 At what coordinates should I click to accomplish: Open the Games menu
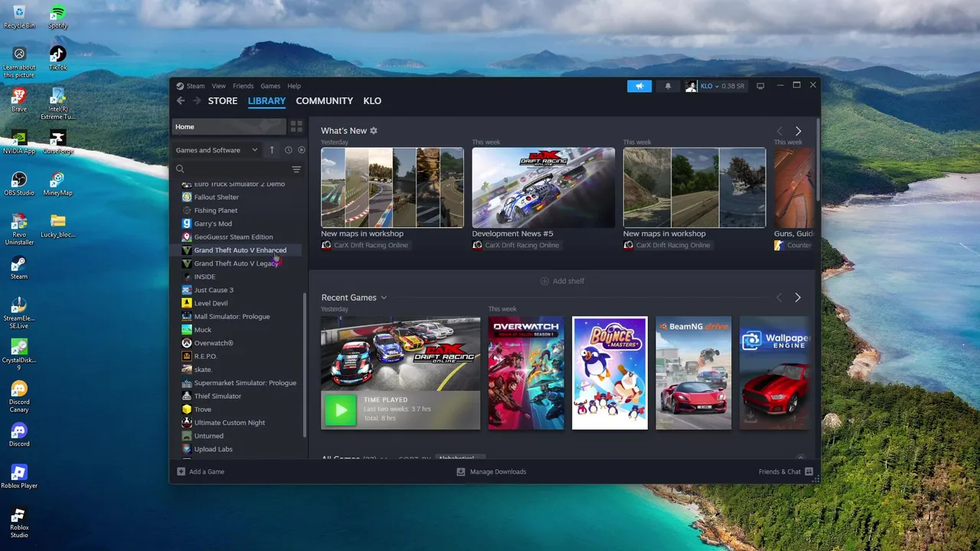pyautogui.click(x=270, y=86)
